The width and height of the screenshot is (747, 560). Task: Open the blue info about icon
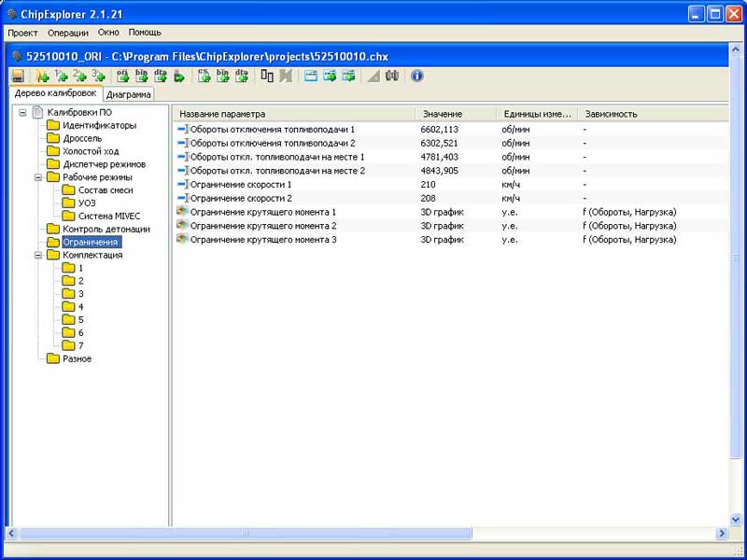(x=417, y=76)
